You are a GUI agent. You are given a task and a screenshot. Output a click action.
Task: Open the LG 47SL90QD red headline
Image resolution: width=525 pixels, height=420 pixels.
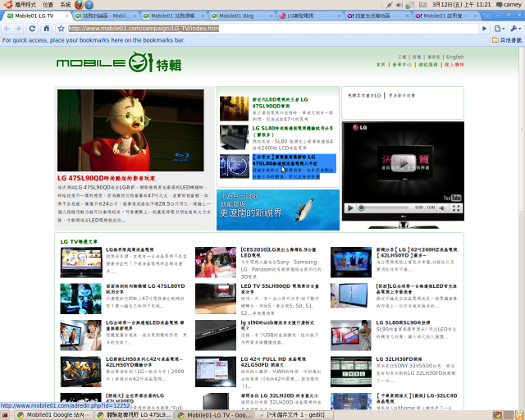click(106, 178)
